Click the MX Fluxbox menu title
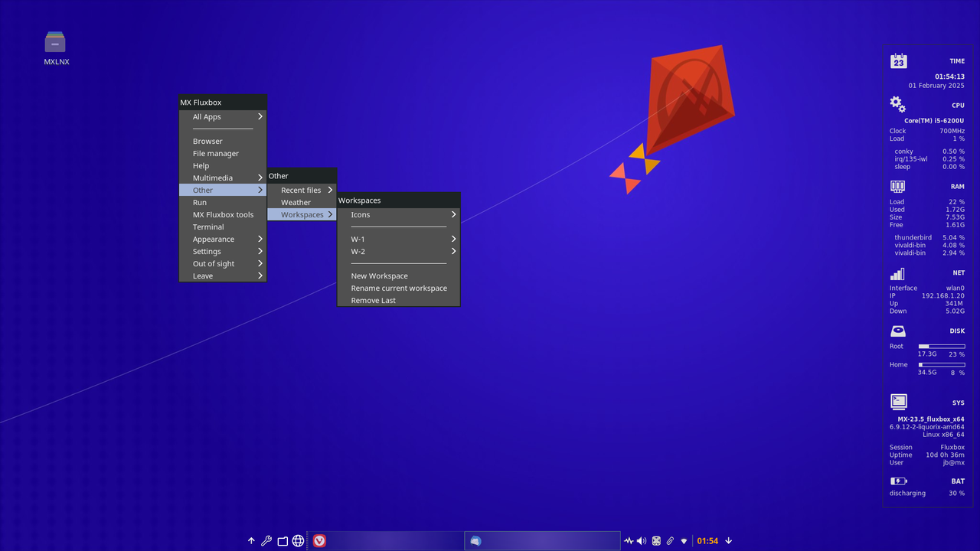 pos(223,102)
